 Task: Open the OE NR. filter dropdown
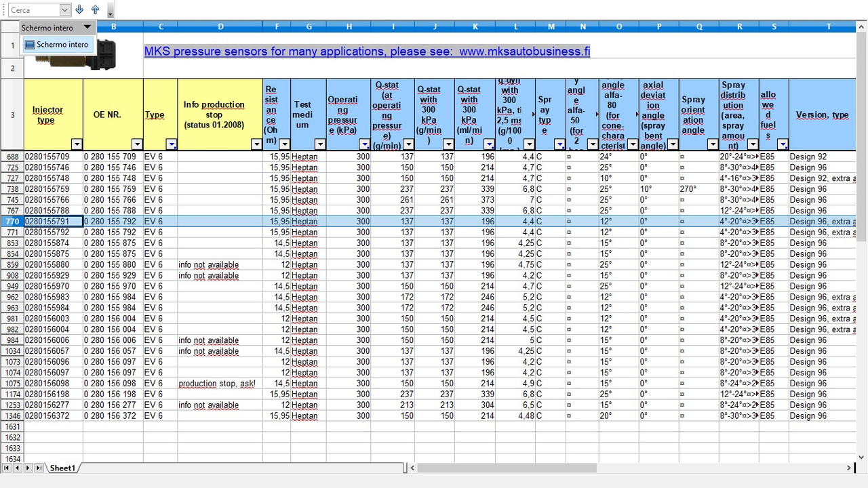point(137,144)
